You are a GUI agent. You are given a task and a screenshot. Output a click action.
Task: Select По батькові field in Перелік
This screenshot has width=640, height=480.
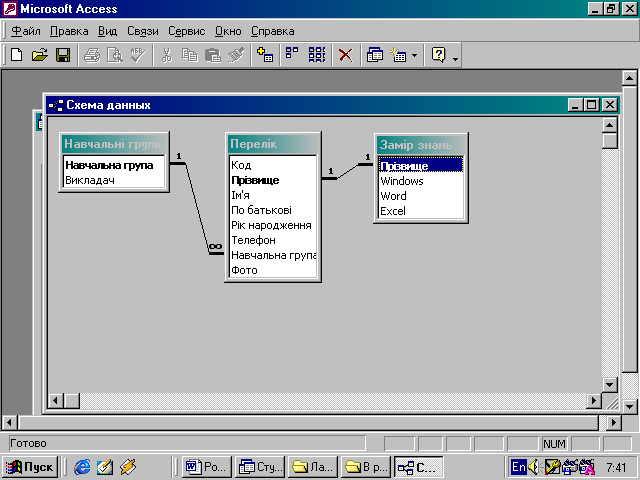click(273, 210)
